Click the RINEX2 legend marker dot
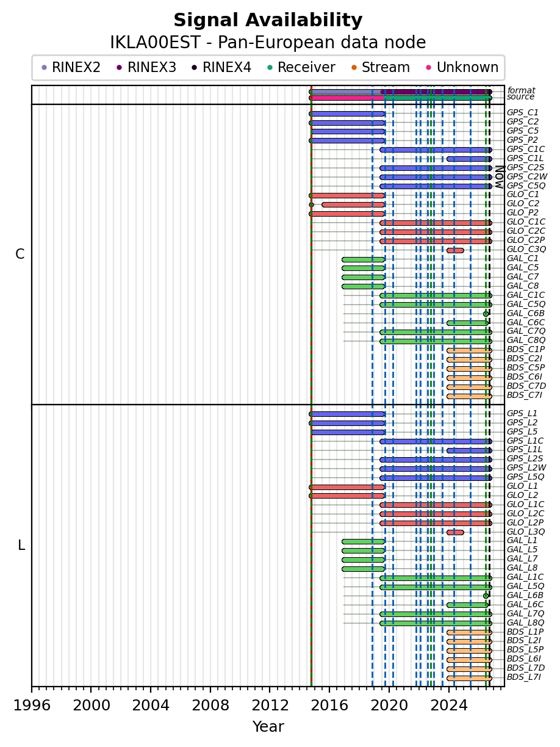Screen dimensions: 560x747 click(x=44, y=68)
